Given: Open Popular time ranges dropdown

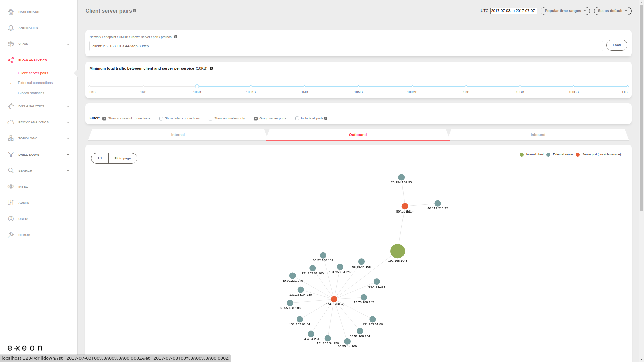Looking at the screenshot, I should 565,11.
